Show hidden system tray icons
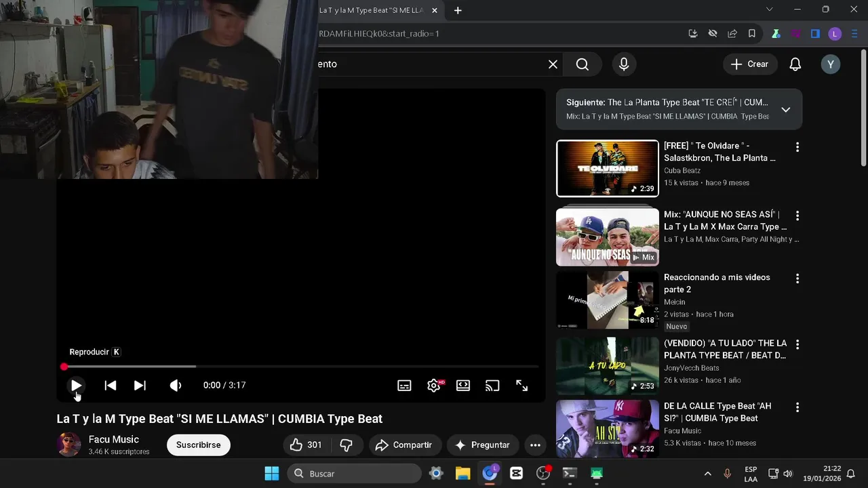 click(x=707, y=474)
